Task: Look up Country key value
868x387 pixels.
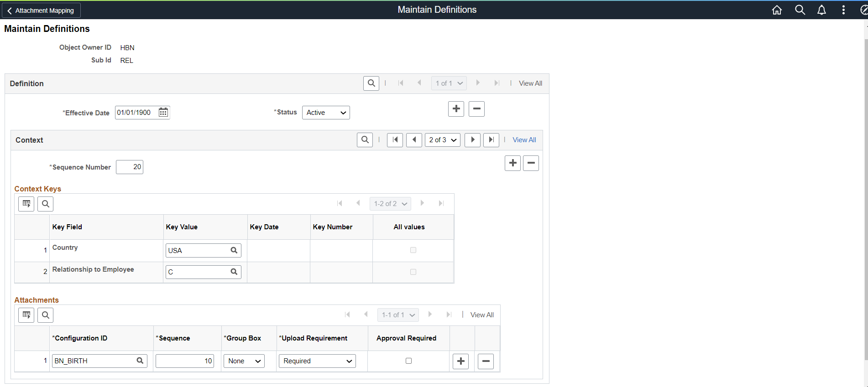Action: pos(234,250)
